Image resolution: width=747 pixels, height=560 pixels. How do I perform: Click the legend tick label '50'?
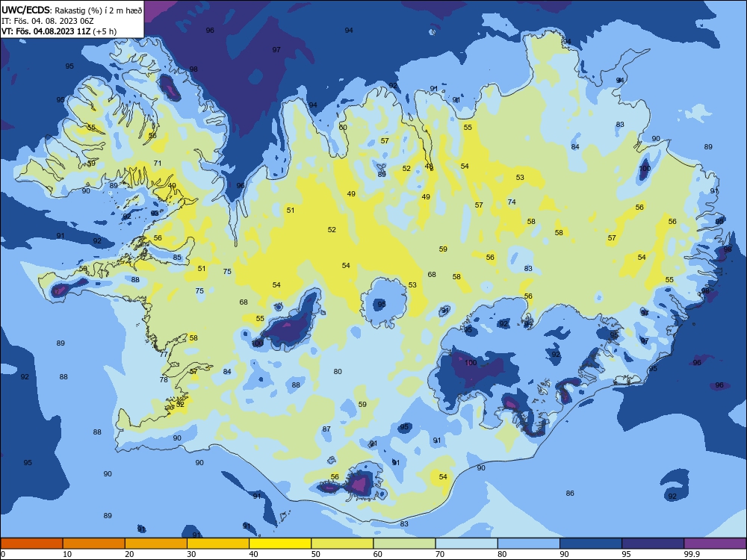coord(316,554)
